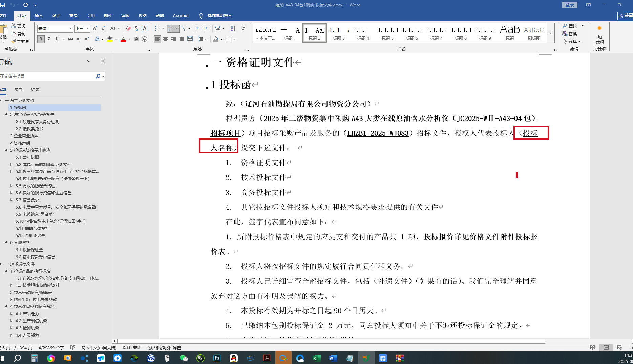The height and width of the screenshot is (364, 633).
Task: Shrink font size with the smaller A icon
Action: coord(103,29)
